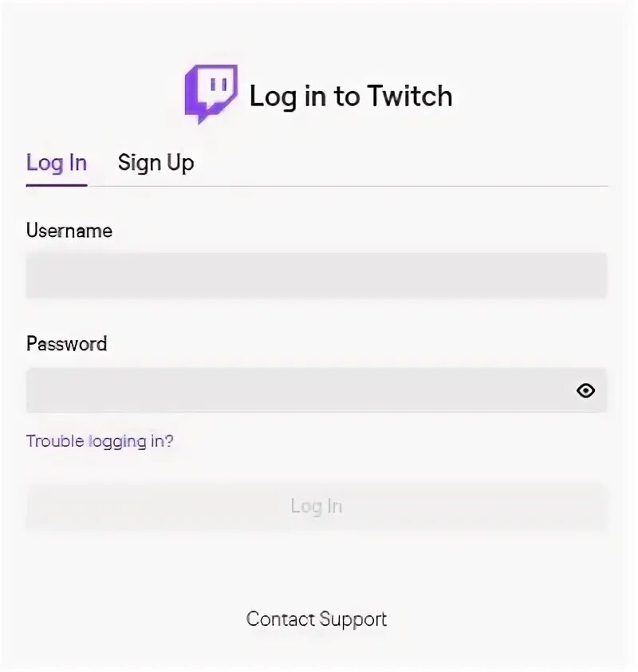Show password using the eye icon
638x672 pixels.
pyautogui.click(x=585, y=390)
